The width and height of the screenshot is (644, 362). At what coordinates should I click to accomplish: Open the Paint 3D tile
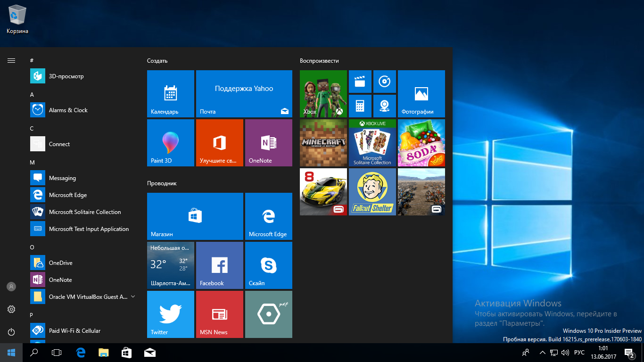171,143
